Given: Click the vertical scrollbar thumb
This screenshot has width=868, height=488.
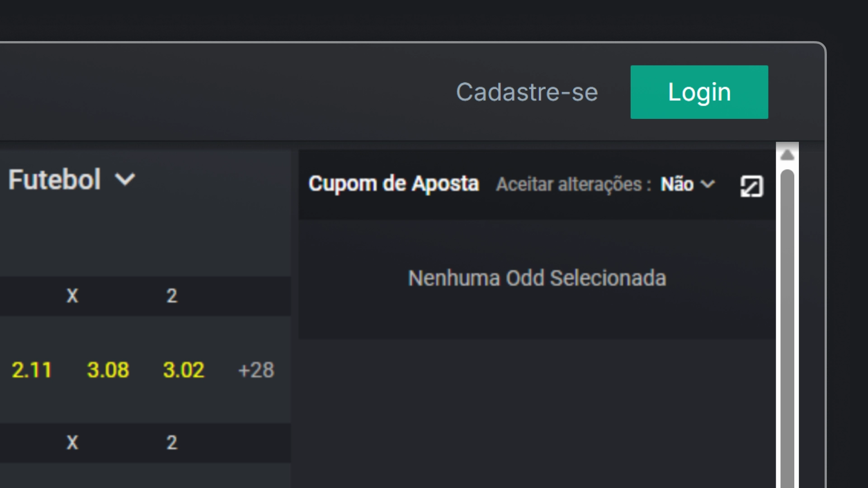Looking at the screenshot, I should tap(787, 316).
